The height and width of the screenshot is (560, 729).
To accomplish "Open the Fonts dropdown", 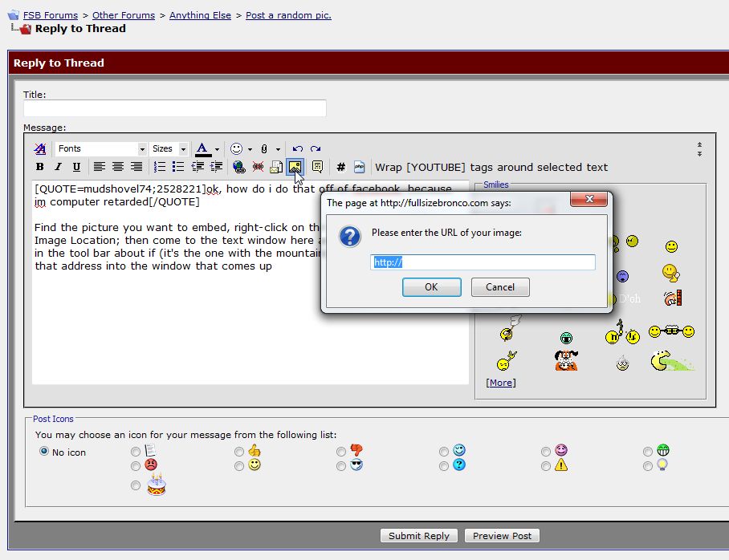I will pos(101,148).
